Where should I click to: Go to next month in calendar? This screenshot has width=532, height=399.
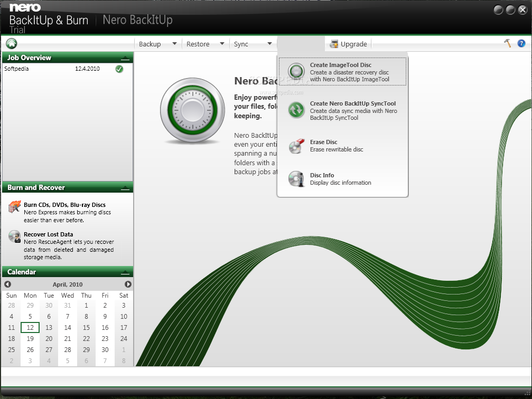(128, 284)
